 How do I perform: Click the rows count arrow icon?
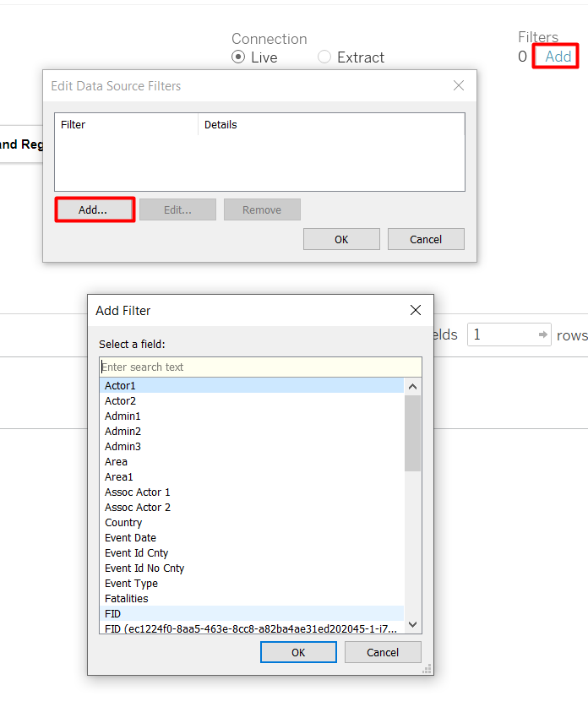pyautogui.click(x=542, y=334)
